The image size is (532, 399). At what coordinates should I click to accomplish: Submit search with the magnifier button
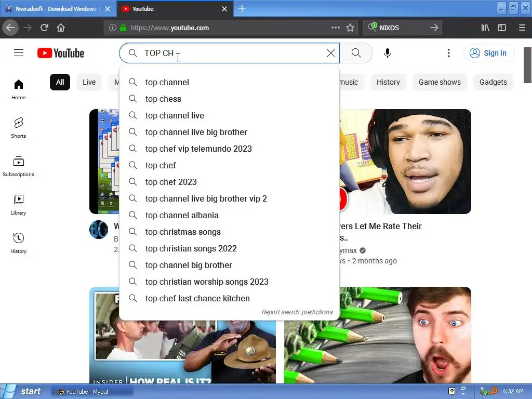coord(356,53)
